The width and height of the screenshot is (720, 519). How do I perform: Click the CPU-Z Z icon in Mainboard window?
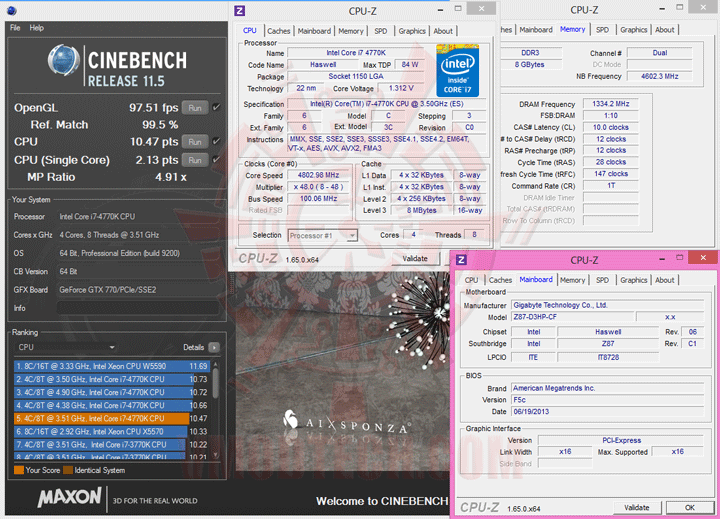[x=461, y=260]
